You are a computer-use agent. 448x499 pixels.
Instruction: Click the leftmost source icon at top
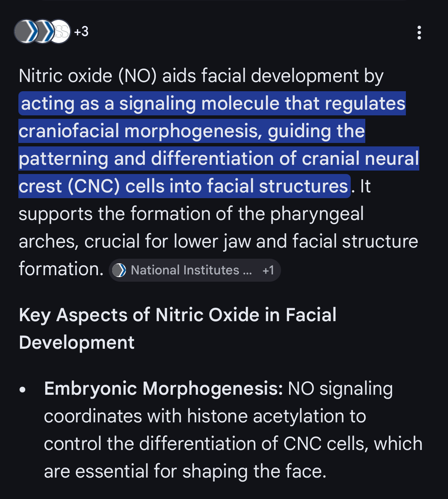25,31
